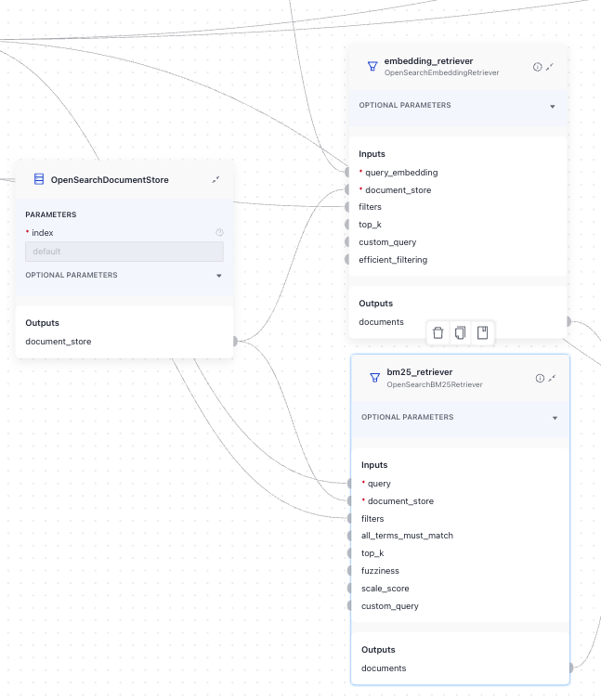
Task: Open info for bm25_retriever node
Action: pos(540,378)
